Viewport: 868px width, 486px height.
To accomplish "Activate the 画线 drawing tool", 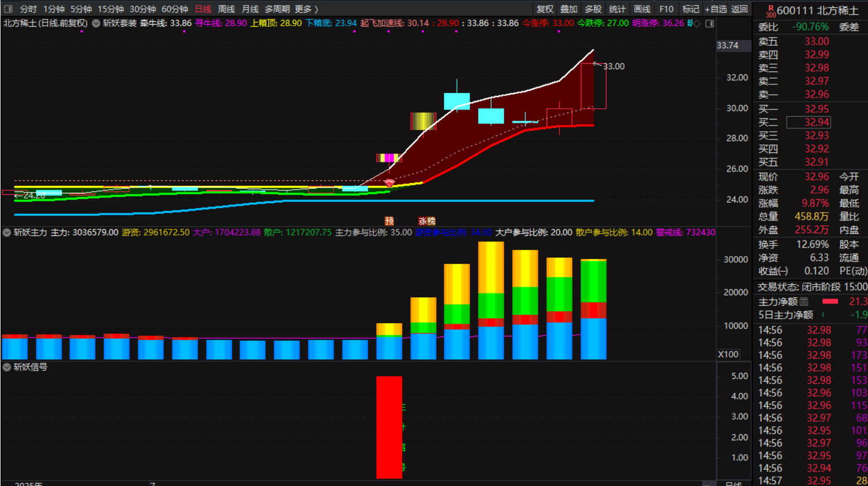I will (x=642, y=9).
